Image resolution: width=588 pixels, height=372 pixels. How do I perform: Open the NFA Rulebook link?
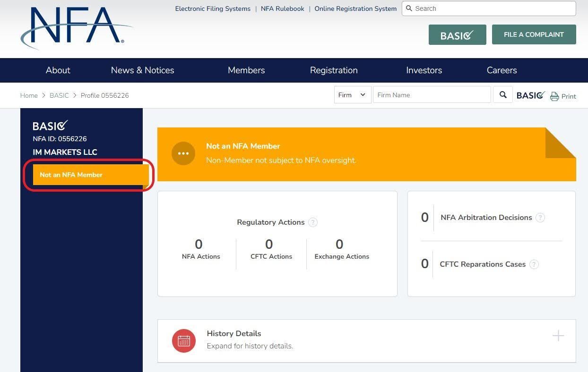pos(283,8)
